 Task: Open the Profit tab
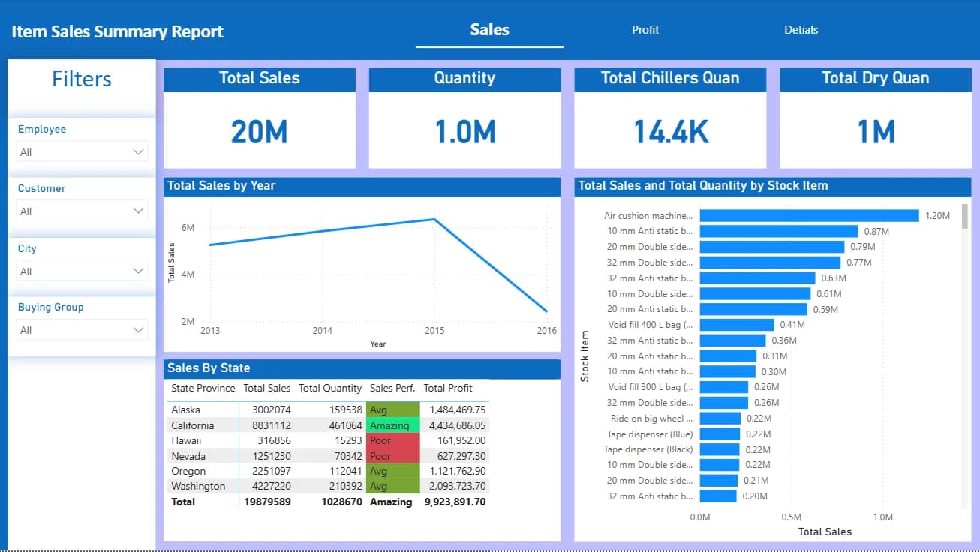pos(645,30)
